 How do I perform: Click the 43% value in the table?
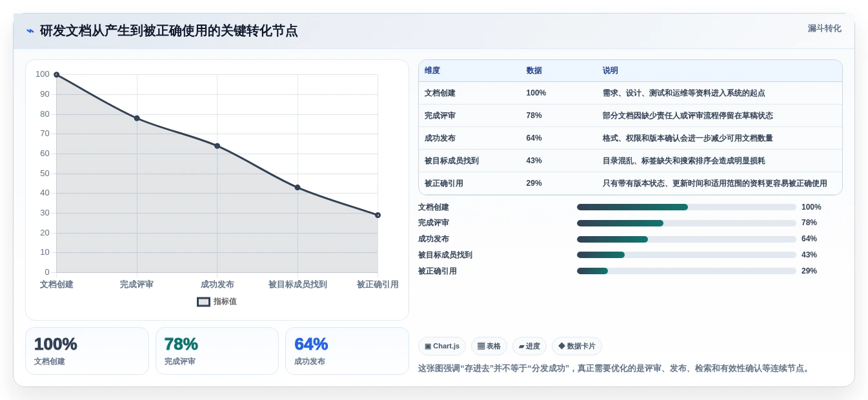[x=534, y=161]
